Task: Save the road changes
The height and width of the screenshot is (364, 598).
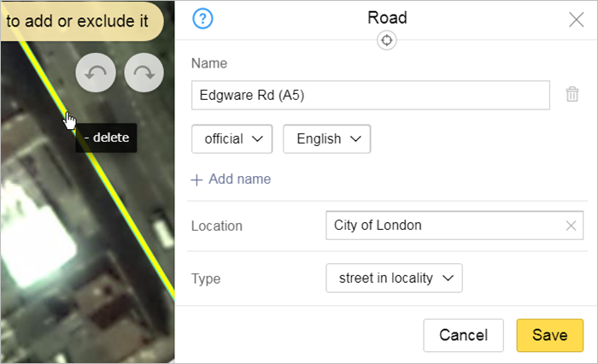Action: pyautogui.click(x=549, y=335)
